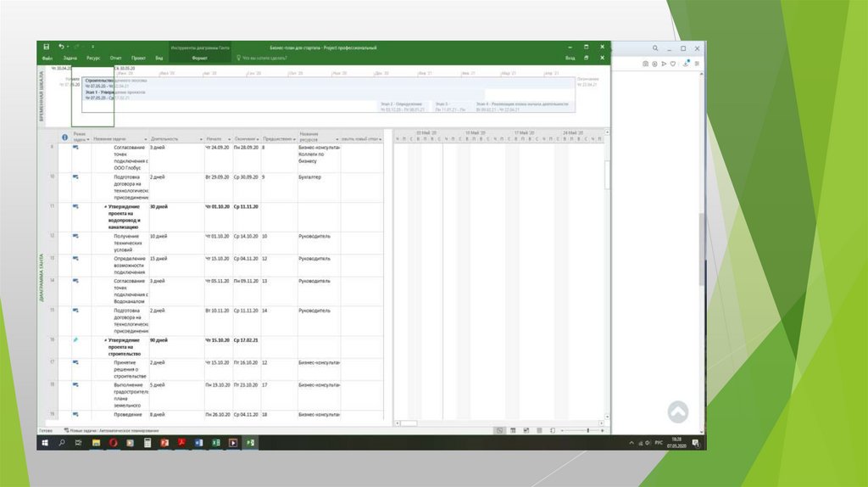
Task: Open the Файл menu tab
Action: click(x=47, y=59)
